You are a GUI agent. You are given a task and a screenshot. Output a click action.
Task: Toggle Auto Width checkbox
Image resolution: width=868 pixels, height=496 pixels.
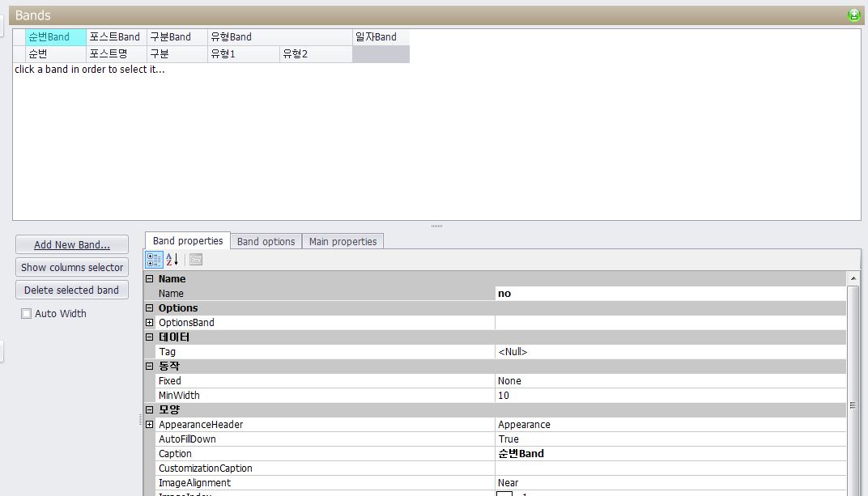(26, 313)
